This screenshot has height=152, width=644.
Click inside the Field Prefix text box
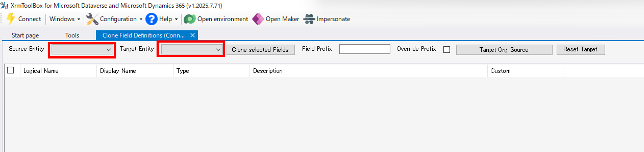click(364, 49)
